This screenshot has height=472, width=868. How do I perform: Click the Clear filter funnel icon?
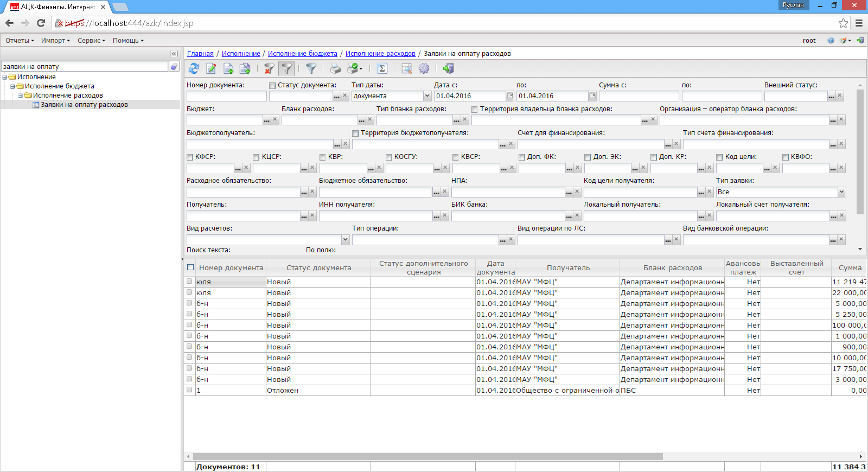(269, 68)
